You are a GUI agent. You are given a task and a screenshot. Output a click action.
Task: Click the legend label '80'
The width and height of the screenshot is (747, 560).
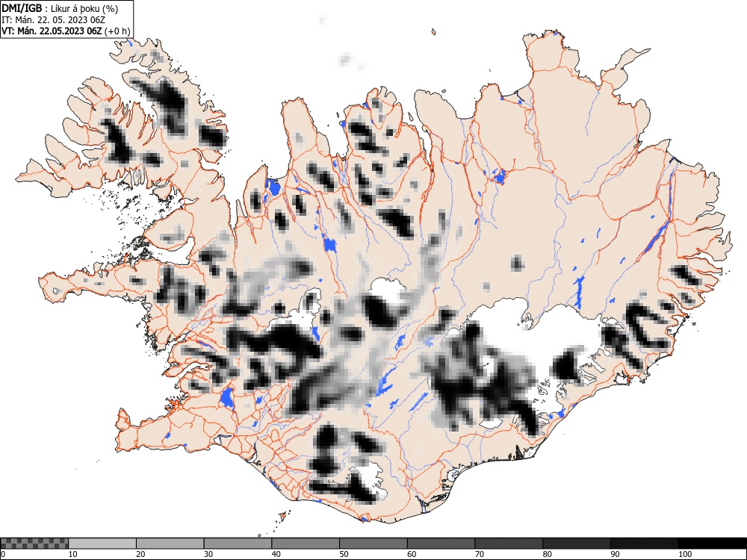point(548,554)
